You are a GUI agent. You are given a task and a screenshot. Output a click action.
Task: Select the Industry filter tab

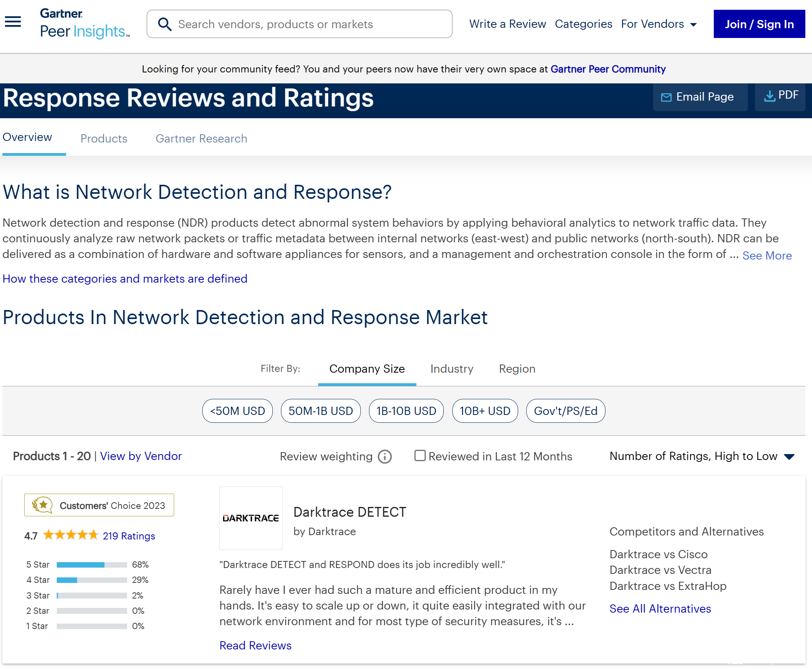click(x=452, y=369)
